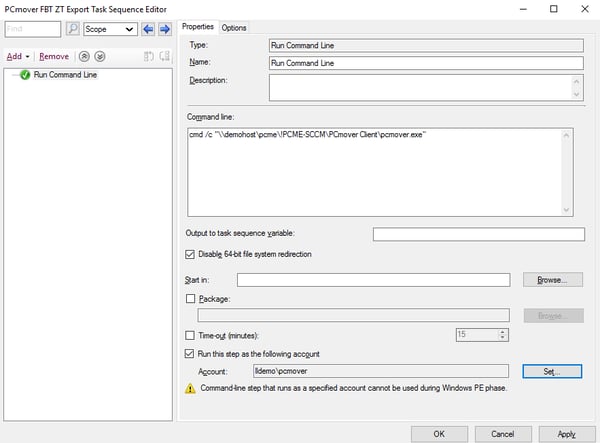The height and width of the screenshot is (443, 600).
Task: Click the collapse all groups icon
Action: click(x=165, y=57)
